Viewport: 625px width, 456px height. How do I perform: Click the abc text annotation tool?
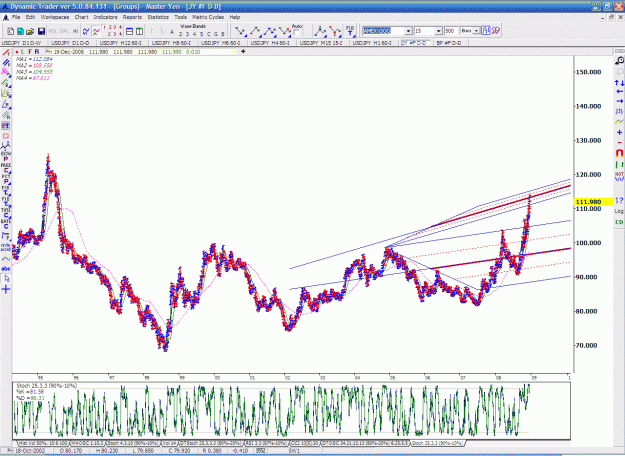[6, 269]
